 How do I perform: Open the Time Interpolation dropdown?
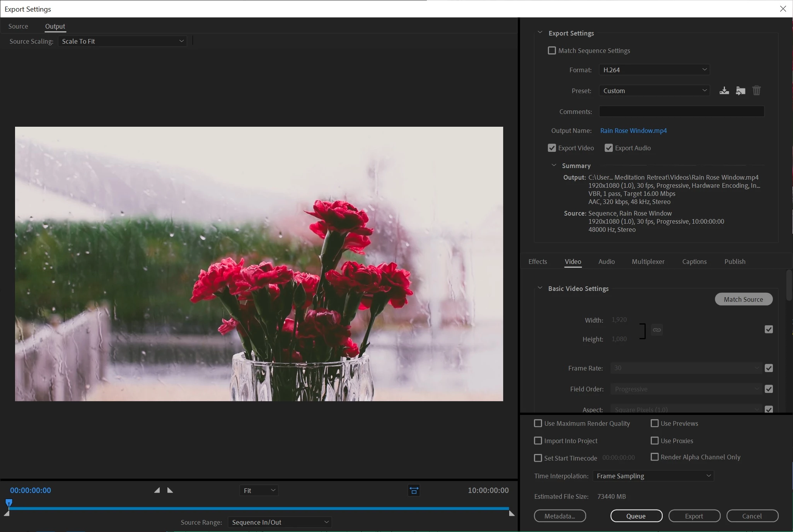tap(653, 476)
